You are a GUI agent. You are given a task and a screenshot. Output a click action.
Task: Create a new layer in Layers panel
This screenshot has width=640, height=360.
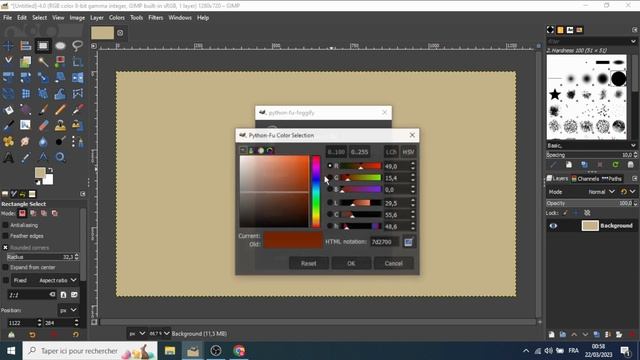pyautogui.click(x=551, y=334)
